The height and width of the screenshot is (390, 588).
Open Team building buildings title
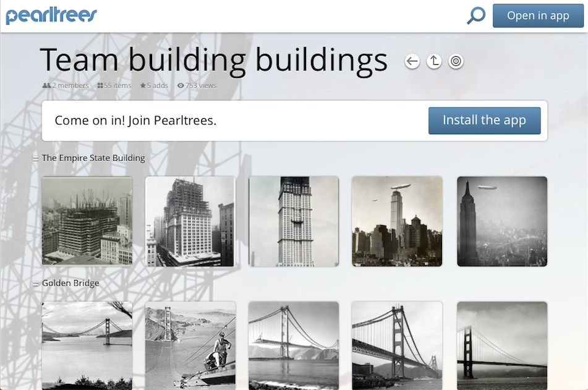pyautogui.click(x=214, y=60)
